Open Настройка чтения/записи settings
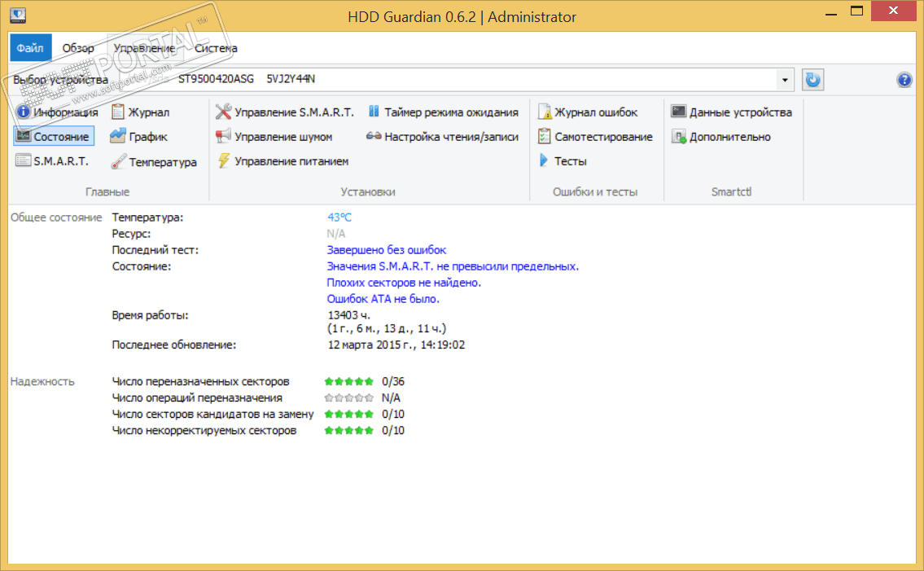This screenshot has height=571, width=924. pos(443,136)
